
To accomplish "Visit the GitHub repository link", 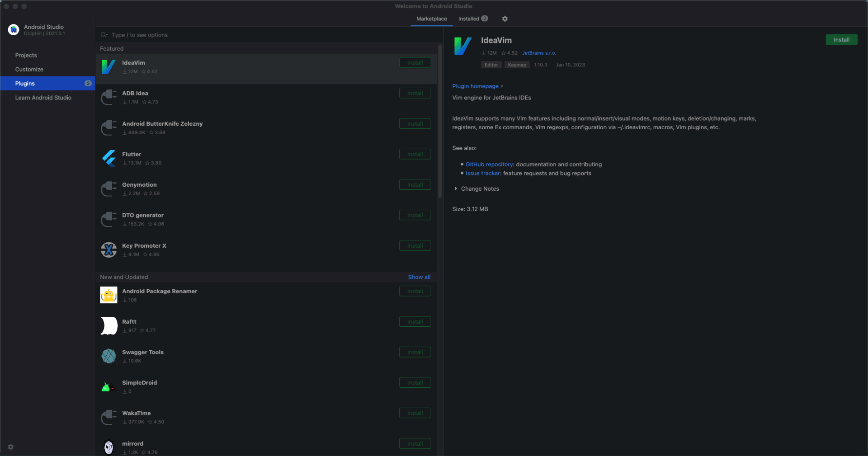I will [x=490, y=164].
